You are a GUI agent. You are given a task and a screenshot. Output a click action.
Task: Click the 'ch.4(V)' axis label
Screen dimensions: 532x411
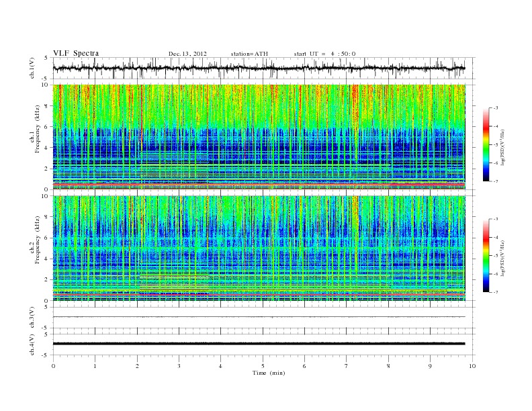32,345
